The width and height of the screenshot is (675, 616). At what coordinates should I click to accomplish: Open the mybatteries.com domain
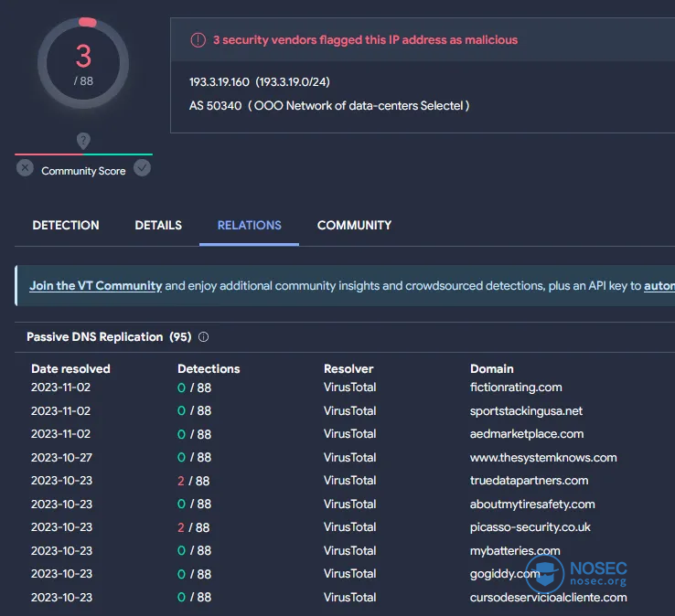tap(515, 550)
